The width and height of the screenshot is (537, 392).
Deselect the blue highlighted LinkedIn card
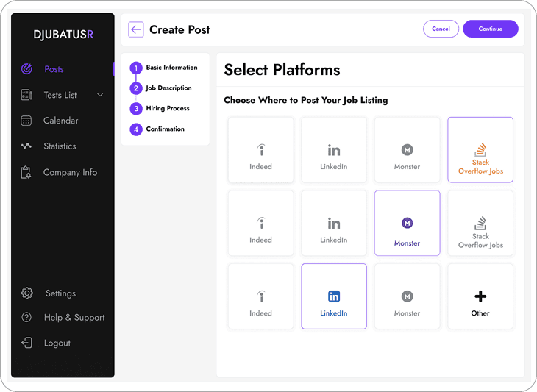(x=334, y=296)
